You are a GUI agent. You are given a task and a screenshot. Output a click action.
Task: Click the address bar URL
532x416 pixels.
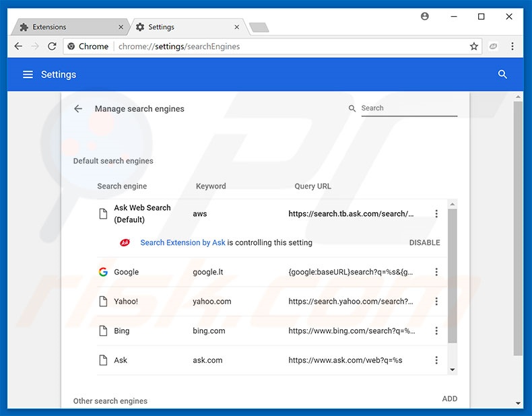click(x=179, y=46)
